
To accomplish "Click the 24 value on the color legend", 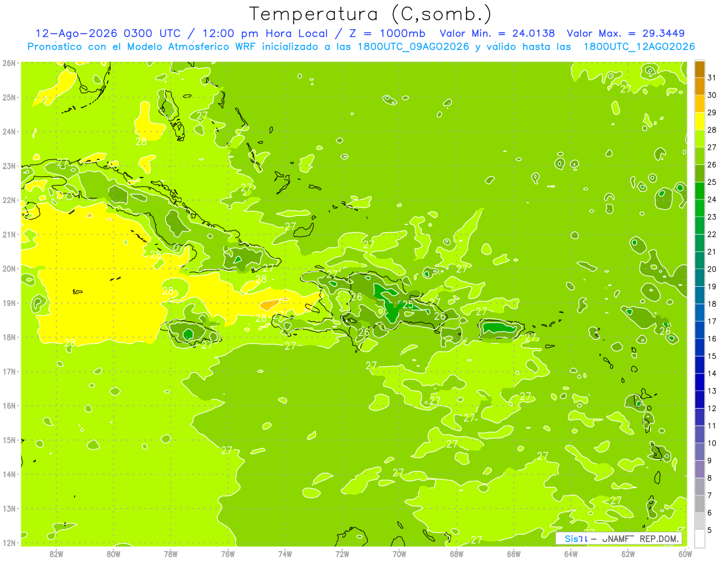I will tap(712, 199).
